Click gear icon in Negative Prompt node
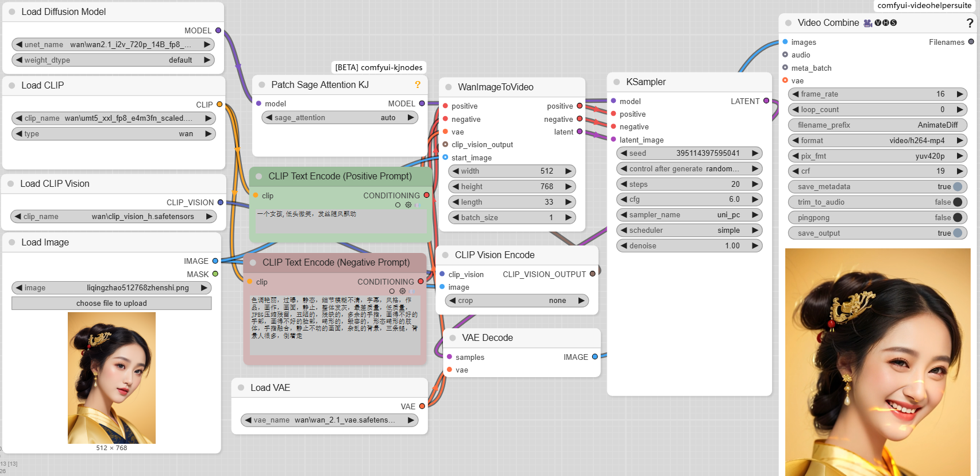This screenshot has width=980, height=476. [x=403, y=291]
